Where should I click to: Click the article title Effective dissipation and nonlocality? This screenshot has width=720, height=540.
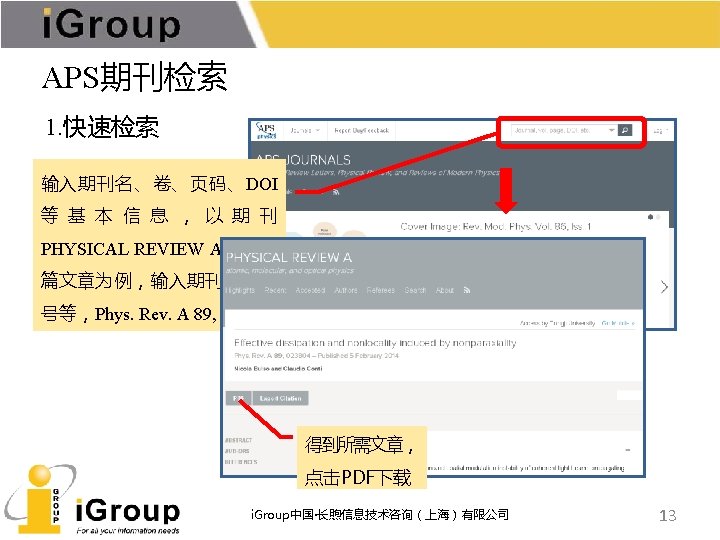click(375, 343)
